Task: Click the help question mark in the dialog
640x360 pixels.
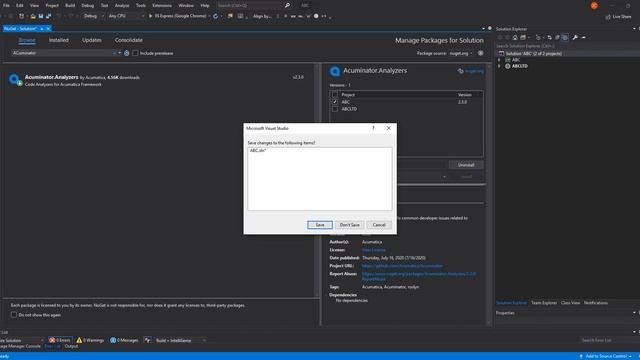Action: [x=373, y=128]
